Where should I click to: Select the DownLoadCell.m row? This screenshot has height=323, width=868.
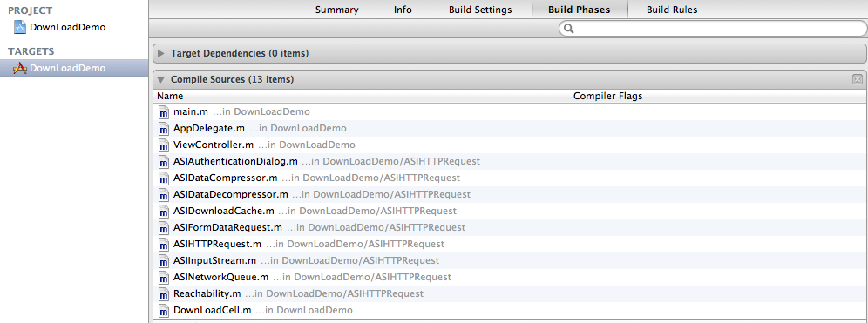click(x=509, y=310)
